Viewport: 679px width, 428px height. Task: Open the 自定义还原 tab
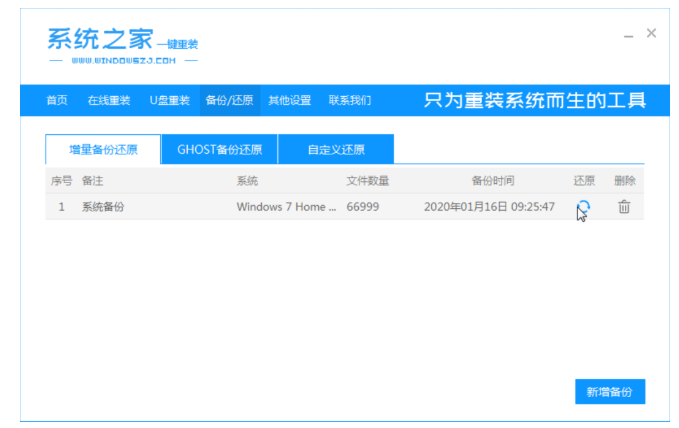click(x=336, y=149)
